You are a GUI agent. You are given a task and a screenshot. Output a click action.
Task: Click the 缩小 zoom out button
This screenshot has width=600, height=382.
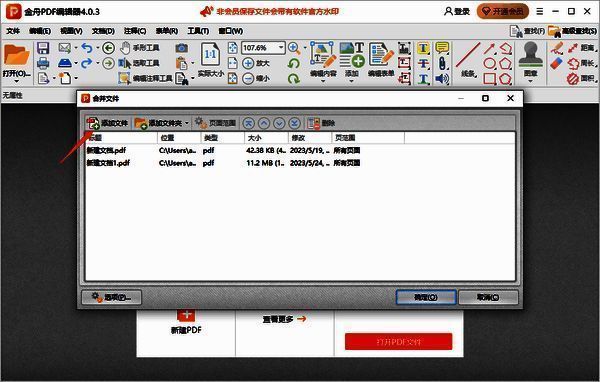coord(256,78)
